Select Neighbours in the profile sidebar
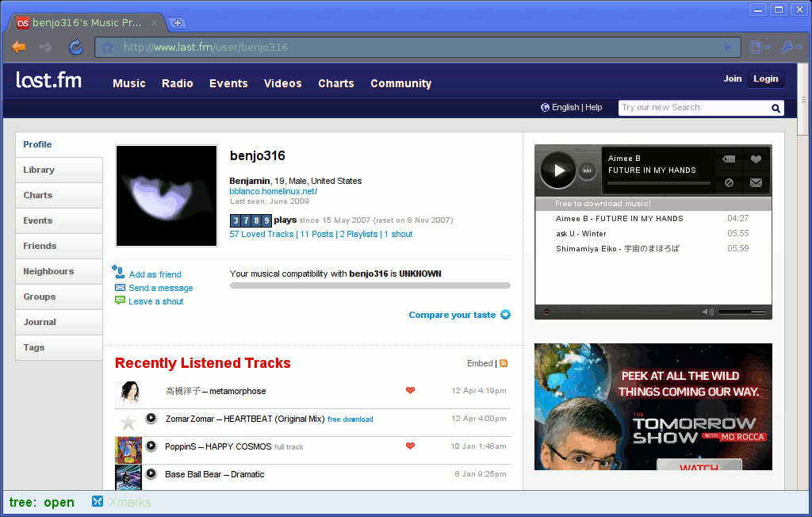The height and width of the screenshot is (517, 812). (49, 271)
